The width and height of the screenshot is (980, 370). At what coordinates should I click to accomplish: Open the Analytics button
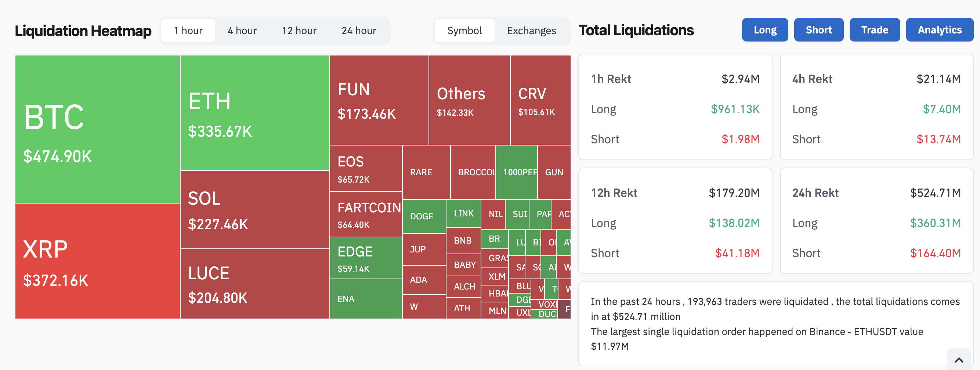click(939, 30)
